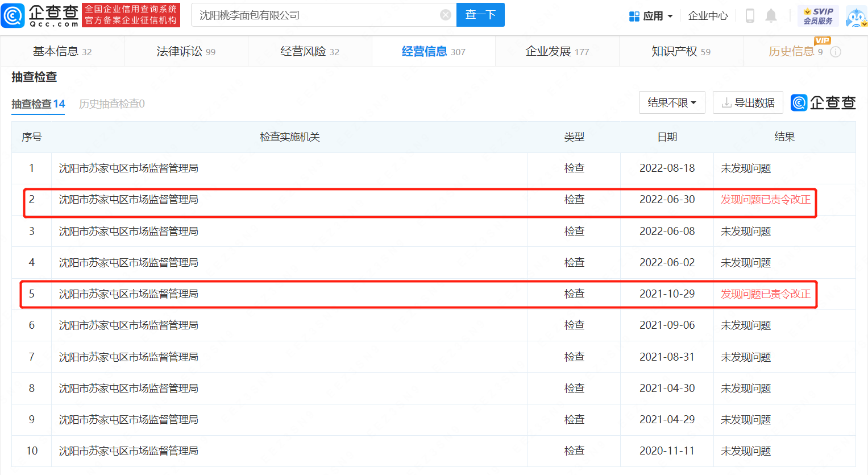Screen dimensions: 868x475
Task: Click 未发现问题 result in row 10
Action: pos(746,451)
